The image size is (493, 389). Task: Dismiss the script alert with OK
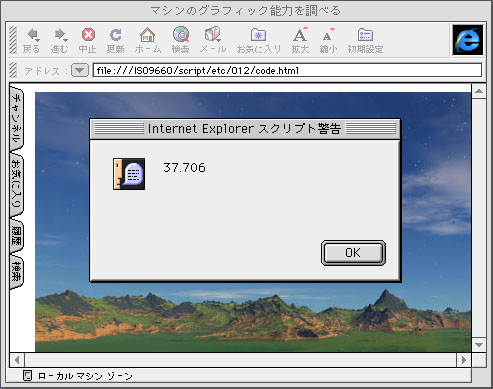(x=353, y=253)
